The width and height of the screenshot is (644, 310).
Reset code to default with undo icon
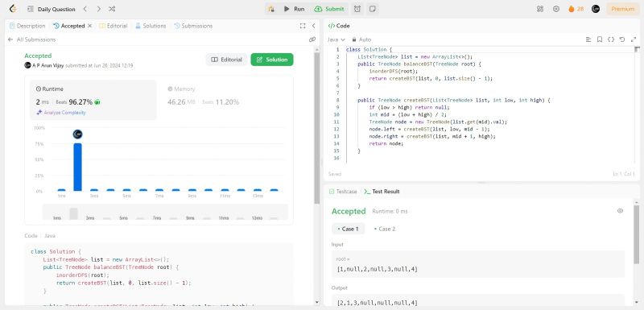(x=621, y=39)
